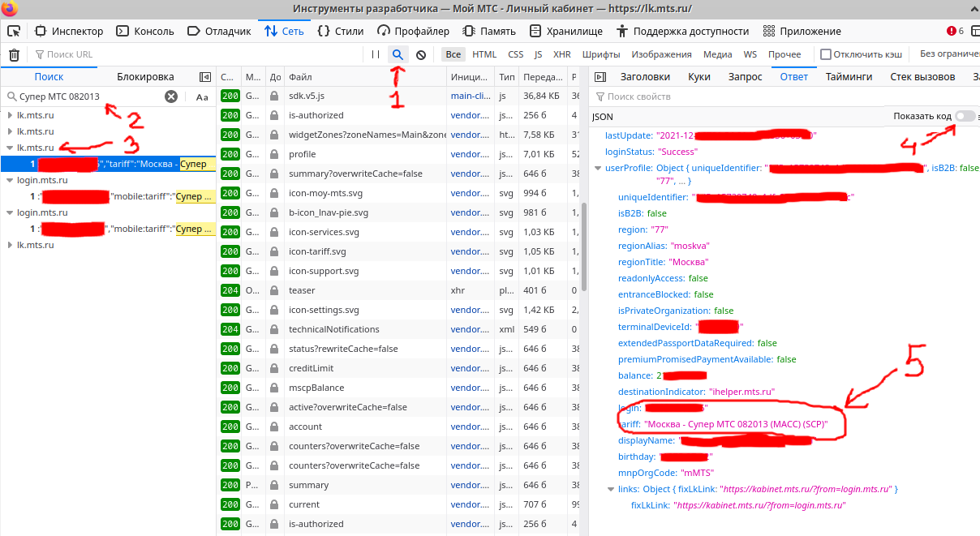Viewport: 980px width, 536px height.
Task: Open the Запрос details tab
Action: coord(745,77)
